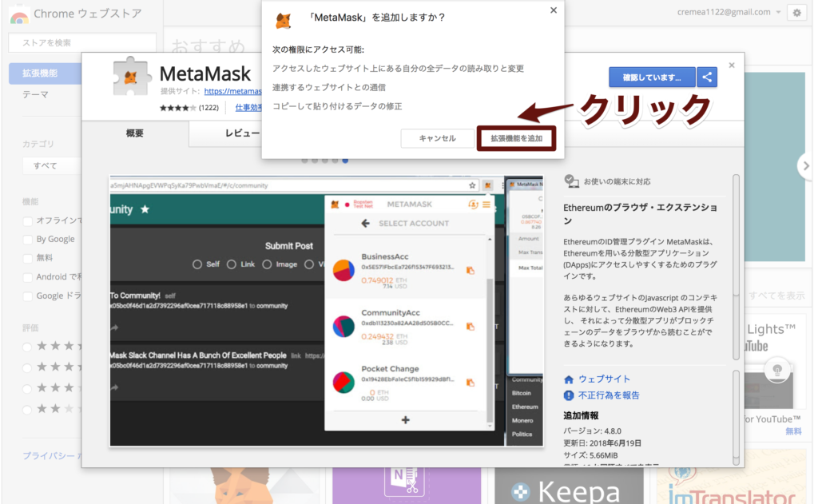
Task: Select the Self radio in Submit Post
Action: (x=197, y=264)
